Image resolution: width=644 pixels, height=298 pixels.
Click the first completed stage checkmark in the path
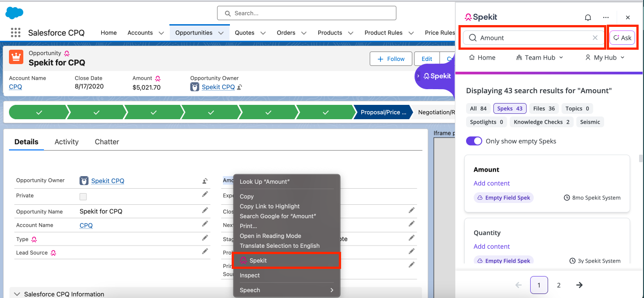pyautogui.click(x=39, y=112)
